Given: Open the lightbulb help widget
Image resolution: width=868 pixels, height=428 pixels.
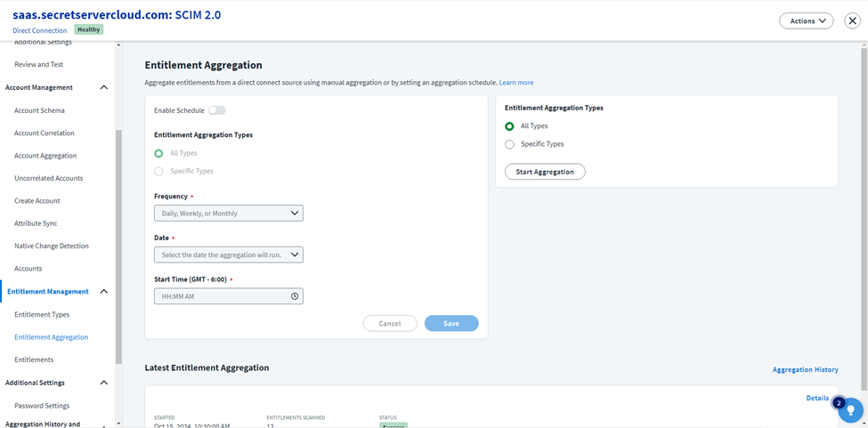Looking at the screenshot, I should point(850,410).
